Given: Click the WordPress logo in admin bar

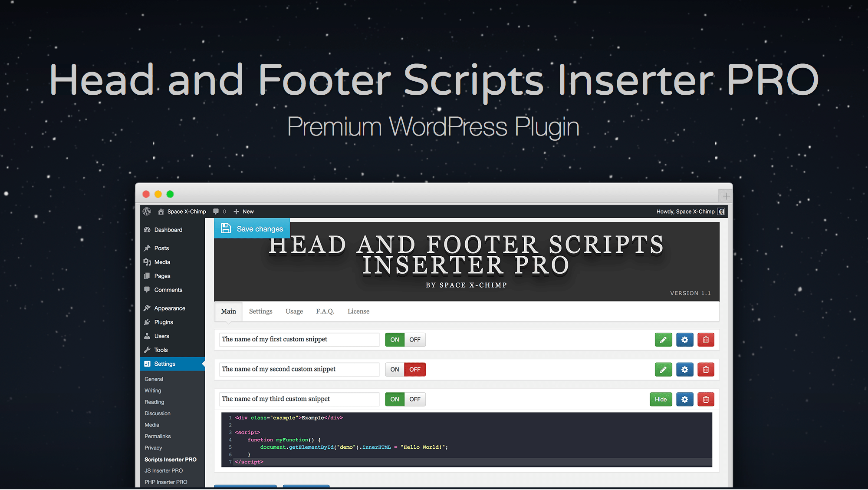Looking at the screenshot, I should (147, 212).
